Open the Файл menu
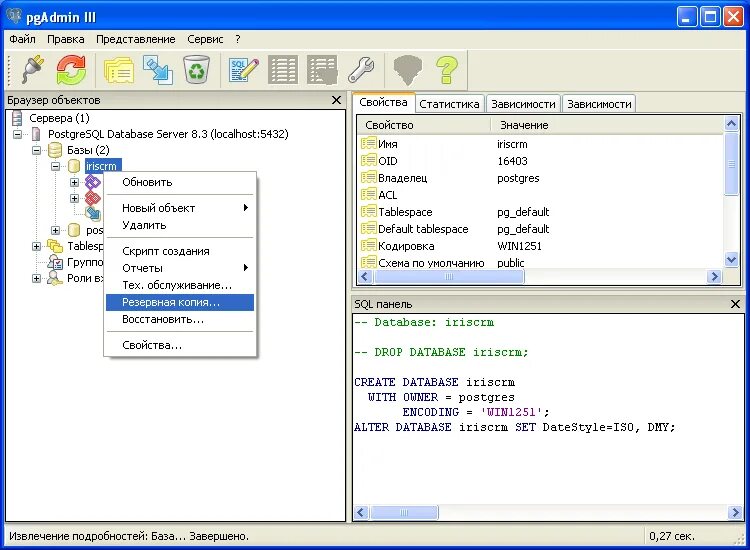Image resolution: width=750 pixels, height=550 pixels. pyautogui.click(x=22, y=39)
